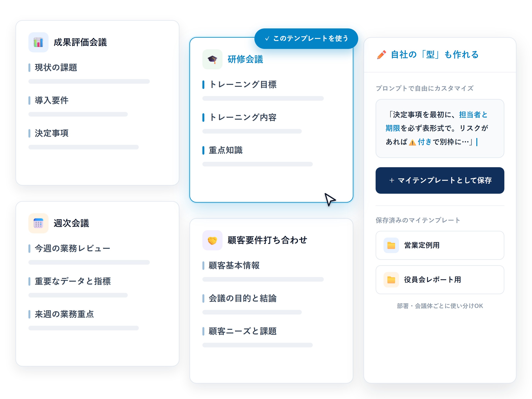Click the 決定事項 section heading
Image resolution: width=532 pixels, height=399 pixels.
(x=51, y=133)
